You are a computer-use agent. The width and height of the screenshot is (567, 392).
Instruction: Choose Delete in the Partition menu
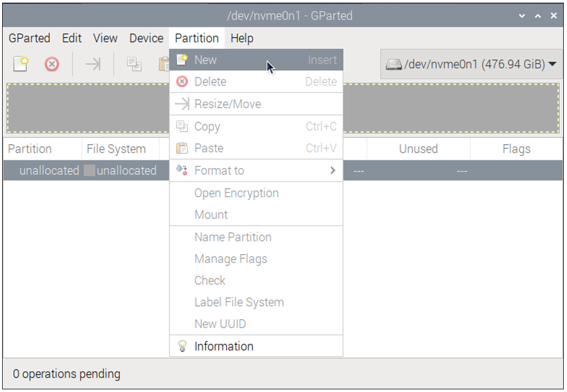256,82
